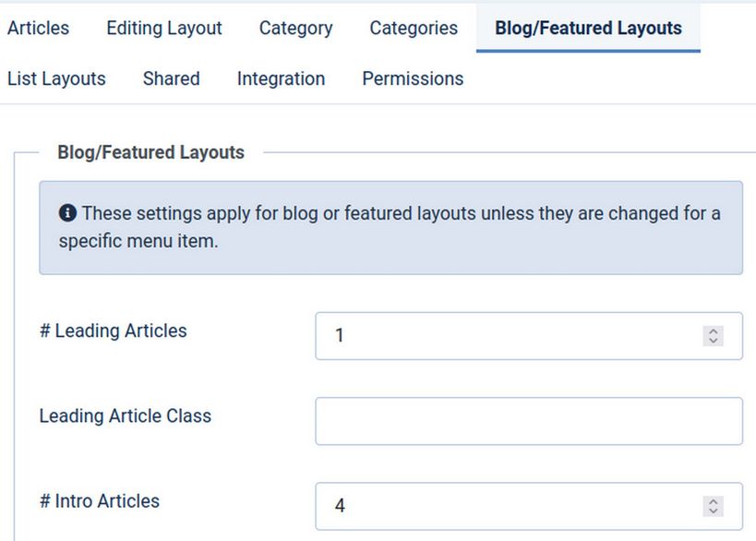Screen dimensions: 756x541
Task: Select the Blog/Featured Layouts tab
Action: (x=588, y=28)
